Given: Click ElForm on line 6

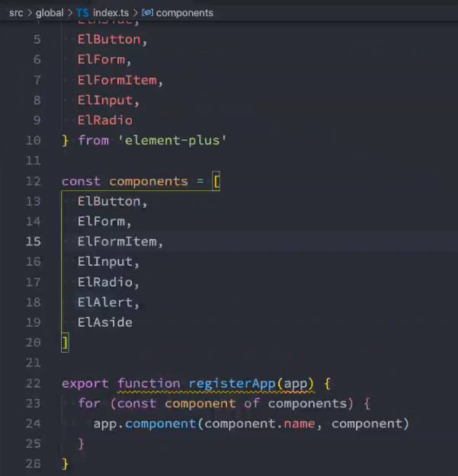Looking at the screenshot, I should pyautogui.click(x=101, y=59).
